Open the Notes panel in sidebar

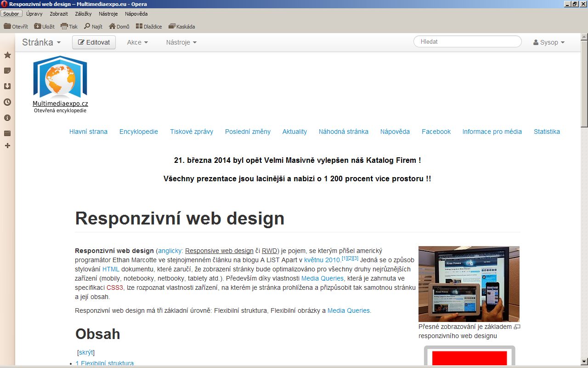tap(7, 71)
